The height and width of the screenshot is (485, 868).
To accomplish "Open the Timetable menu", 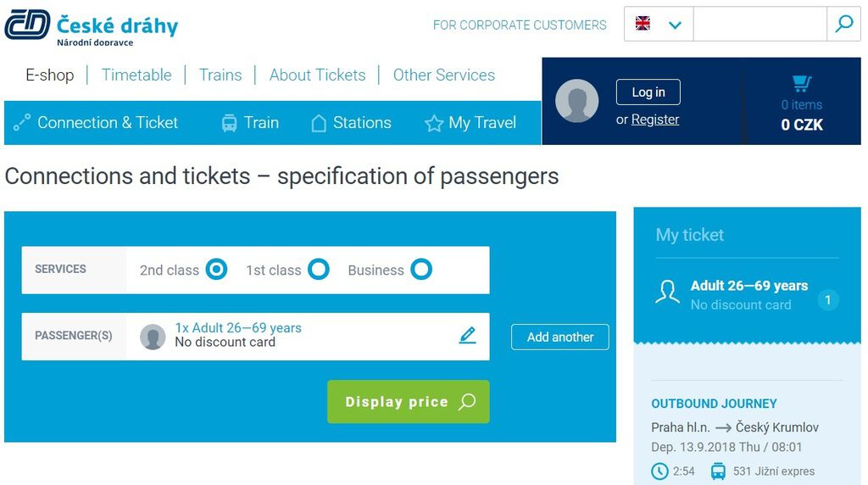I will 136,75.
